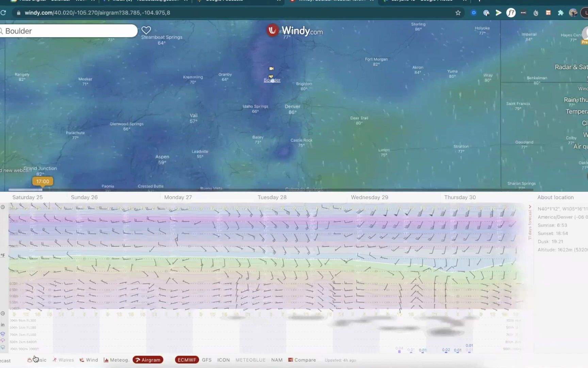Click the gray rain cloud icon

pyautogui.click(x=3, y=347)
